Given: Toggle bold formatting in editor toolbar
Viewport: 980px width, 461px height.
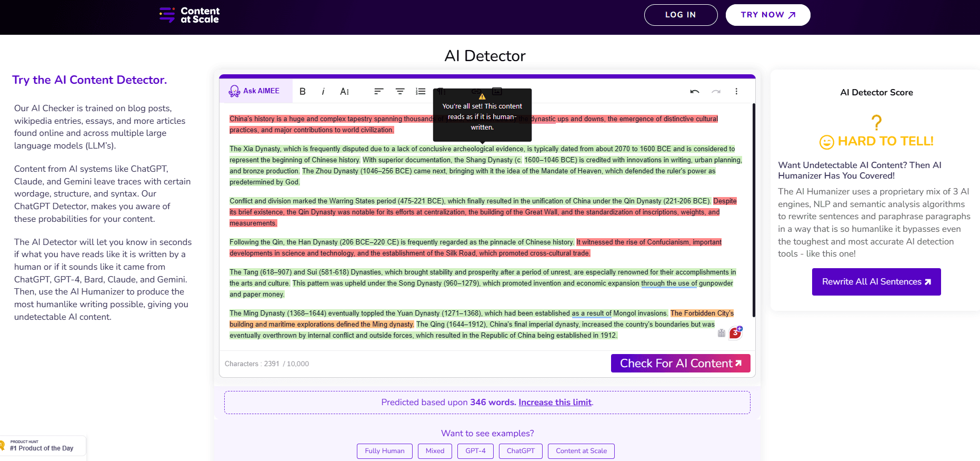Looking at the screenshot, I should click(303, 92).
